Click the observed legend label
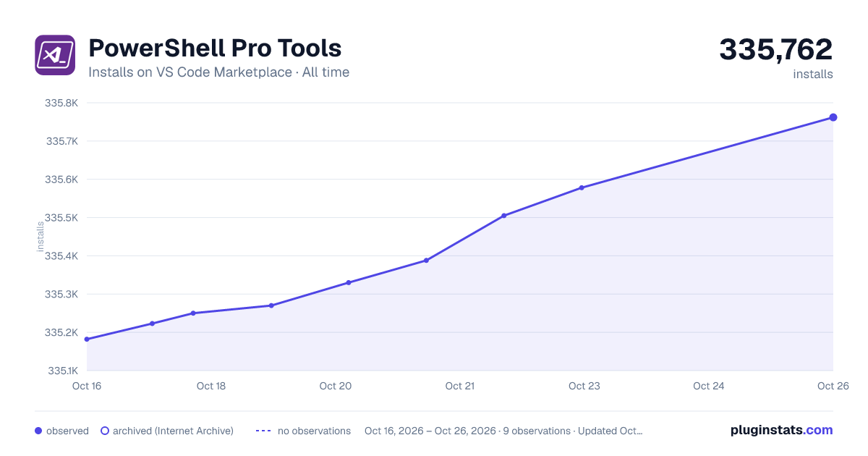 coord(67,431)
